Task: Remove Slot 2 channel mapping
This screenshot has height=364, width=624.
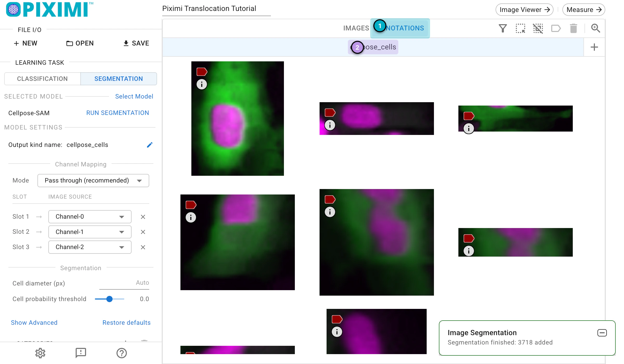Action: point(143,232)
